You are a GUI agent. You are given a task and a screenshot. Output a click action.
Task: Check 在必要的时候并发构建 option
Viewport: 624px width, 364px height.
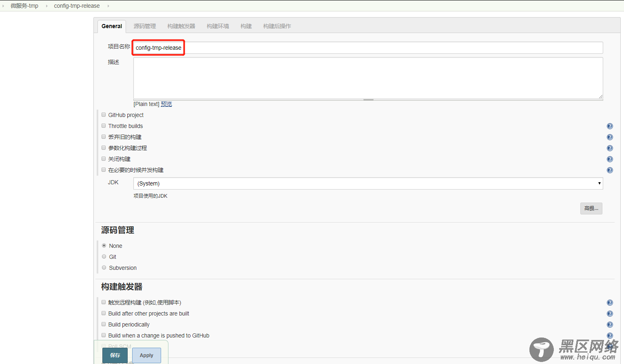click(x=104, y=170)
